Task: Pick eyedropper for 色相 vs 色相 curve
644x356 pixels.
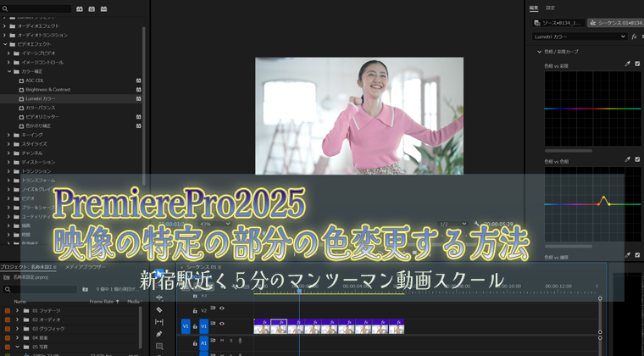Action: (x=627, y=159)
